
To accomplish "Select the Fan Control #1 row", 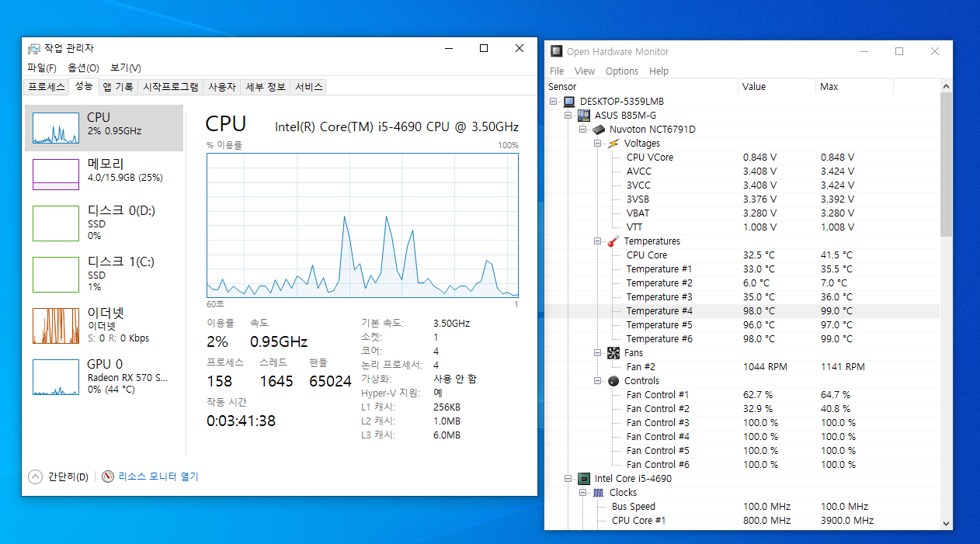I will (x=742, y=395).
